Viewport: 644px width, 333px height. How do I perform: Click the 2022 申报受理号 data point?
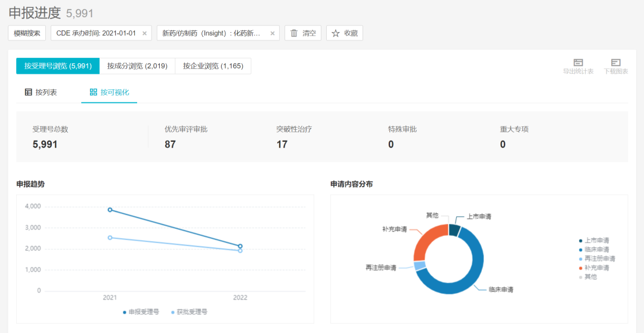240,246
